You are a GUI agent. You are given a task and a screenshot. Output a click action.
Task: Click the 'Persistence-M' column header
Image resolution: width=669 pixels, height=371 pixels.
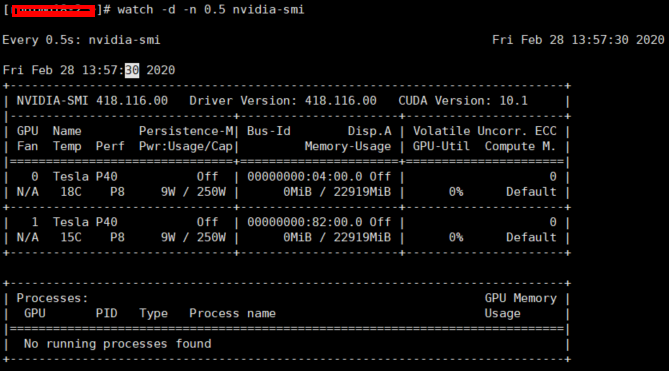click(x=186, y=131)
